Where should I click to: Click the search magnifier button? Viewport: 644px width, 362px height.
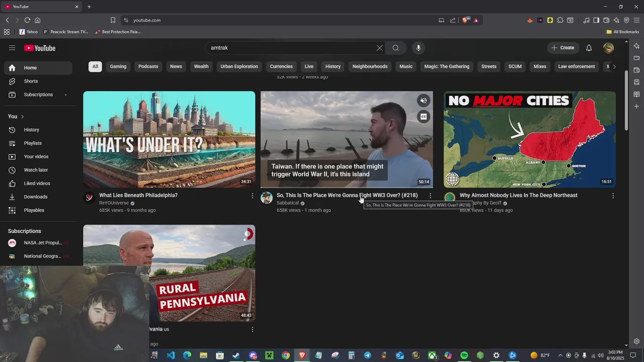coord(396,48)
